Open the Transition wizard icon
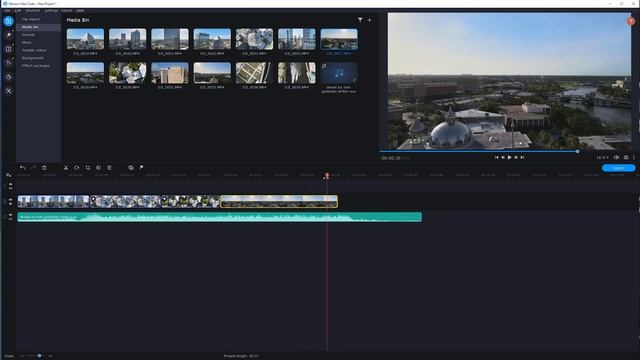 (131, 168)
